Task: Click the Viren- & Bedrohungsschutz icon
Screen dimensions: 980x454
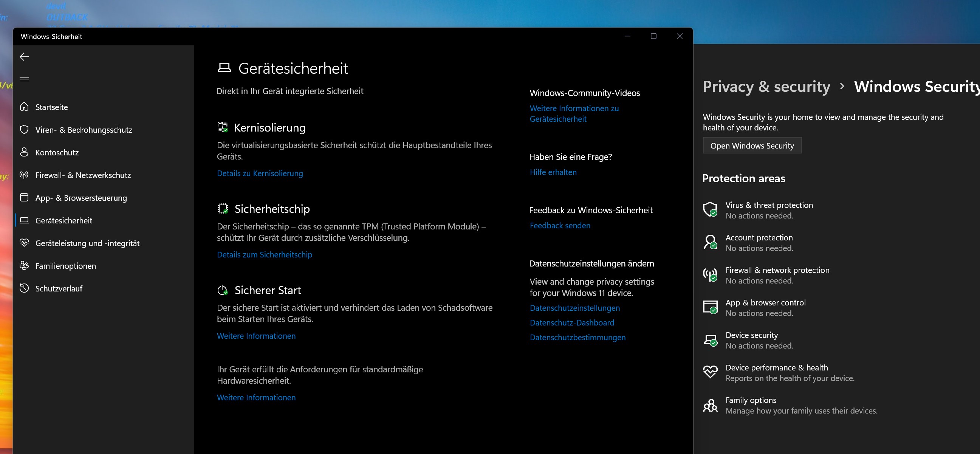Action: pos(24,129)
